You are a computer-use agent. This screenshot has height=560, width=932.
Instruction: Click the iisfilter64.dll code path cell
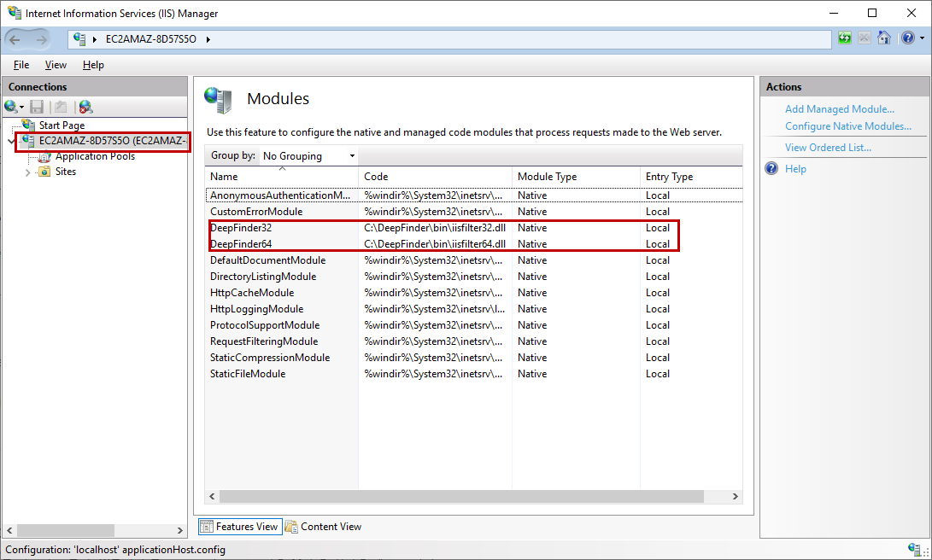435,244
